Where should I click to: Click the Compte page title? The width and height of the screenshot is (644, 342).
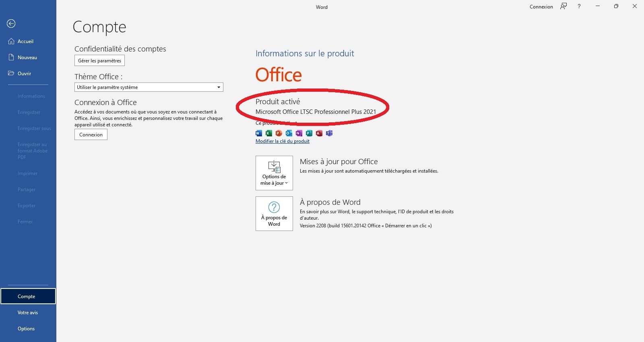99,27
